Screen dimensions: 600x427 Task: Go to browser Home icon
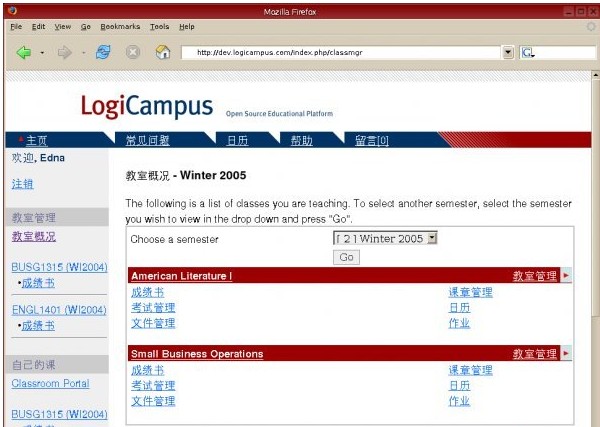point(162,52)
